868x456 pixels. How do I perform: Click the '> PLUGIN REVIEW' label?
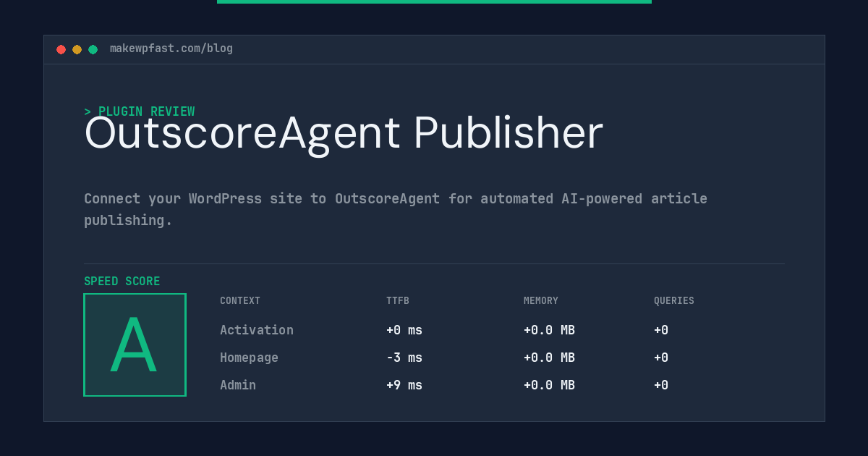[140, 111]
